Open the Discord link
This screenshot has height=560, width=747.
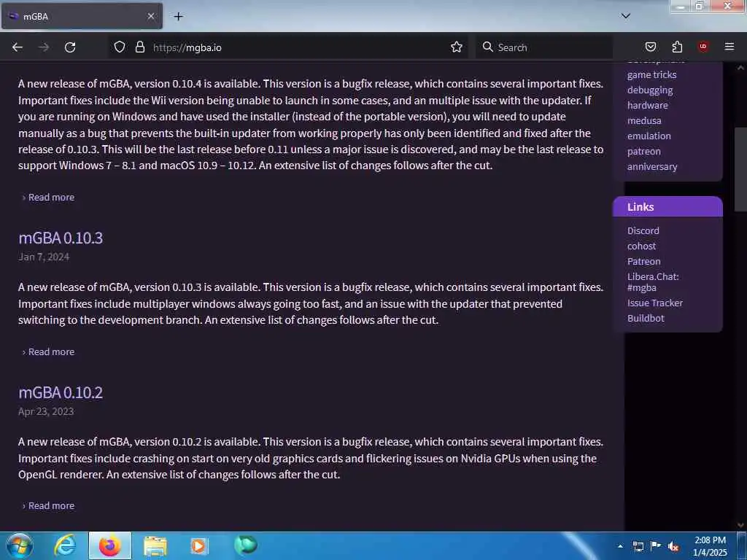[x=643, y=230]
